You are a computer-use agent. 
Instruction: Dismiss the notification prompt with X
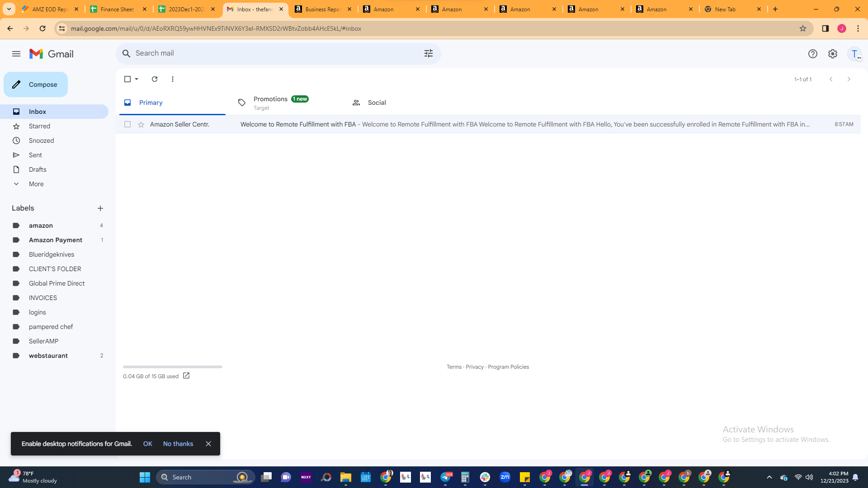[x=208, y=444]
